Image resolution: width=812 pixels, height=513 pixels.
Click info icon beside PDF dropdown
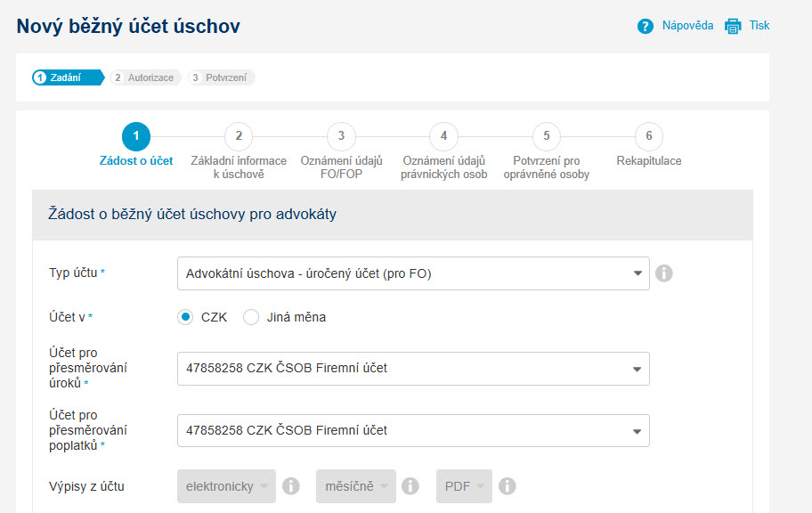[507, 486]
